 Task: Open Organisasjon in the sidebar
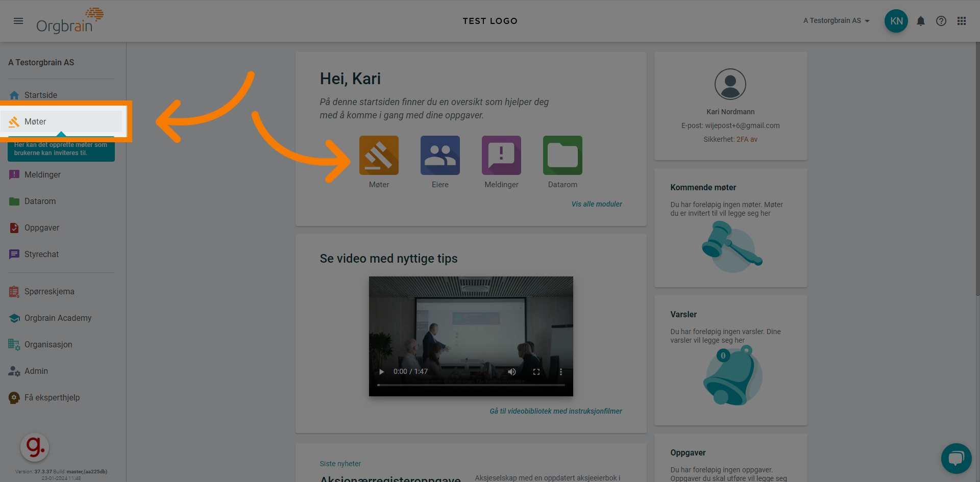point(61,345)
